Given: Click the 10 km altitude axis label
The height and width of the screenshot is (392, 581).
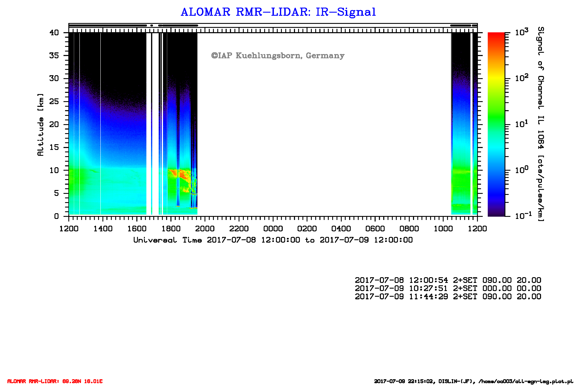Looking at the screenshot, I should point(54,170).
